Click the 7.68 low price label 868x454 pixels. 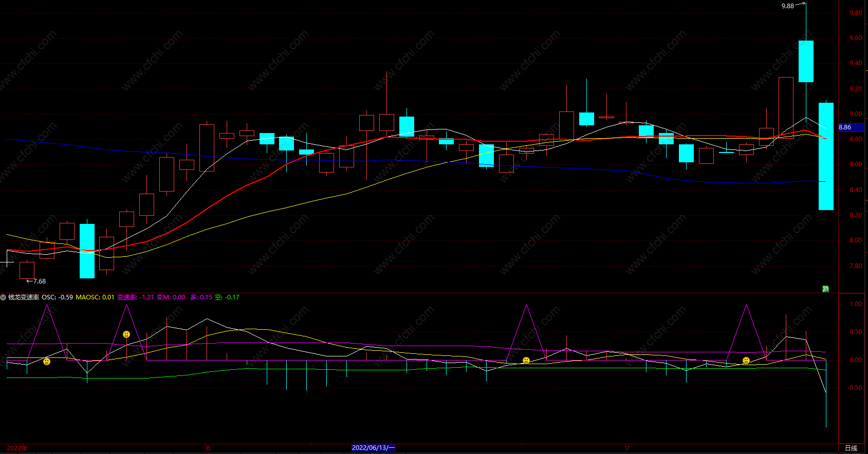[40, 281]
